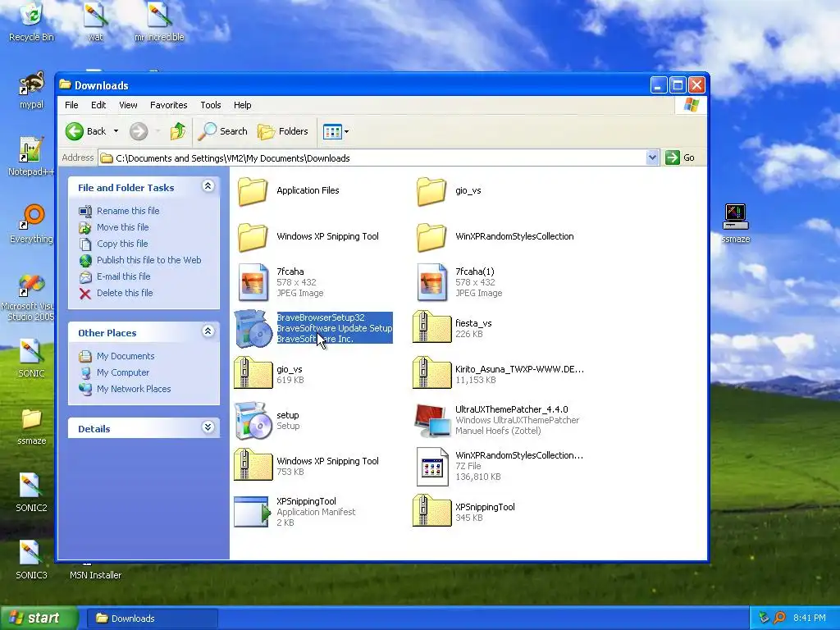Select the XPSnippingTool 345 KB zip icon
This screenshot has width=840, height=630.
432,512
